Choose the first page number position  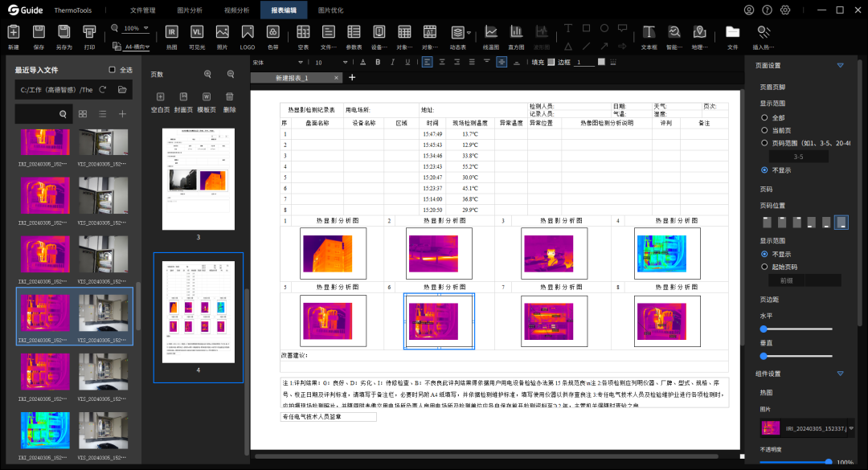(767, 222)
